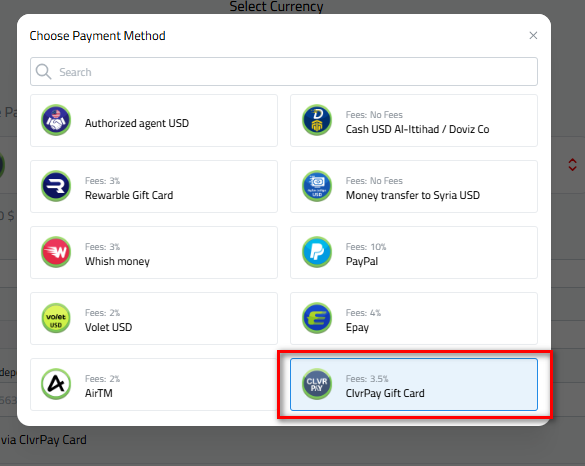Viewport: 585px width, 466px height.
Task: Click 'Fees: 3%' above Whish money
Action: (x=102, y=247)
